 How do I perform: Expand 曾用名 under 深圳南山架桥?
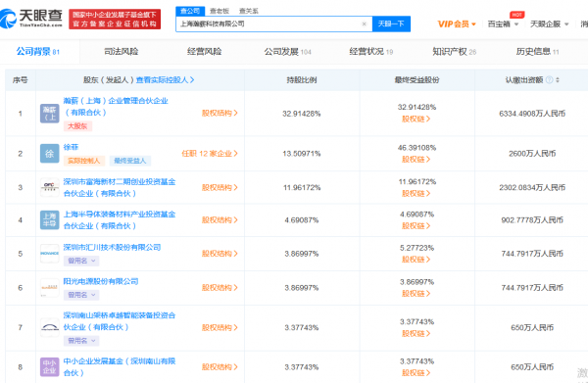[x=81, y=341]
